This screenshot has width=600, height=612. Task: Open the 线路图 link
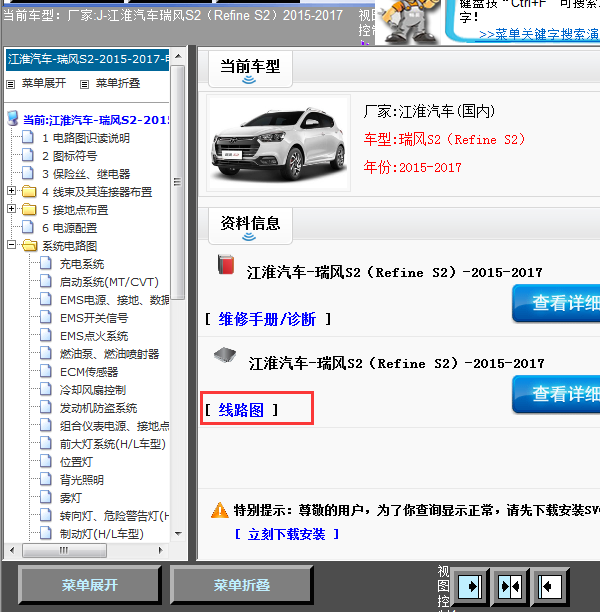[241, 410]
